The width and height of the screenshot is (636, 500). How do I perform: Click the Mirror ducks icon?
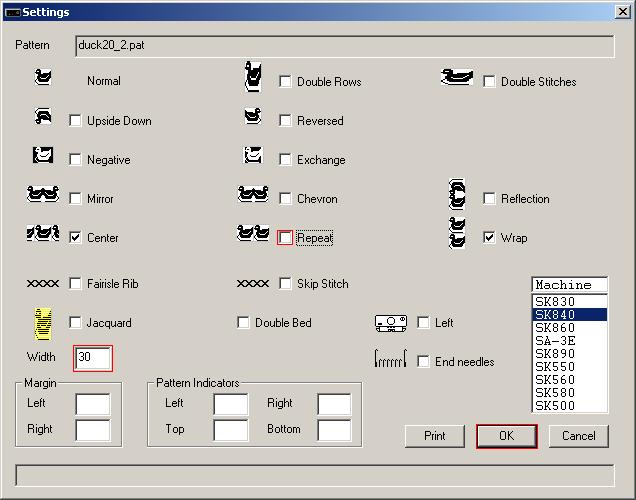coord(42,195)
